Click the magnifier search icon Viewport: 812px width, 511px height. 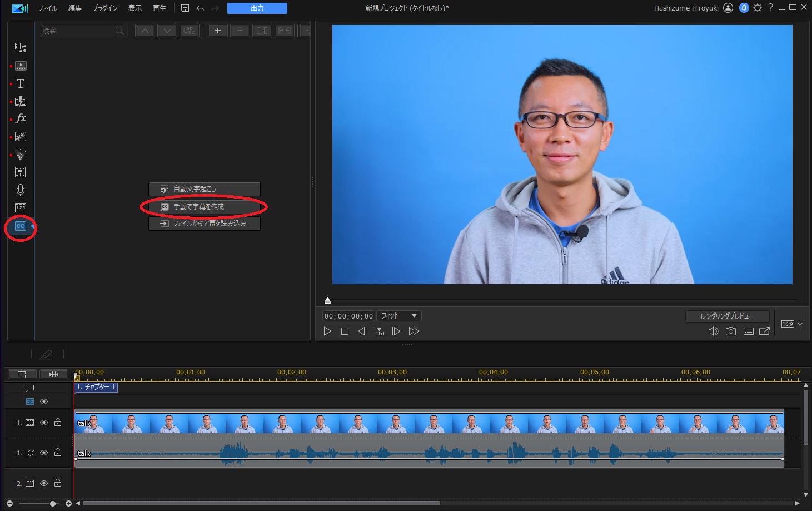(119, 31)
